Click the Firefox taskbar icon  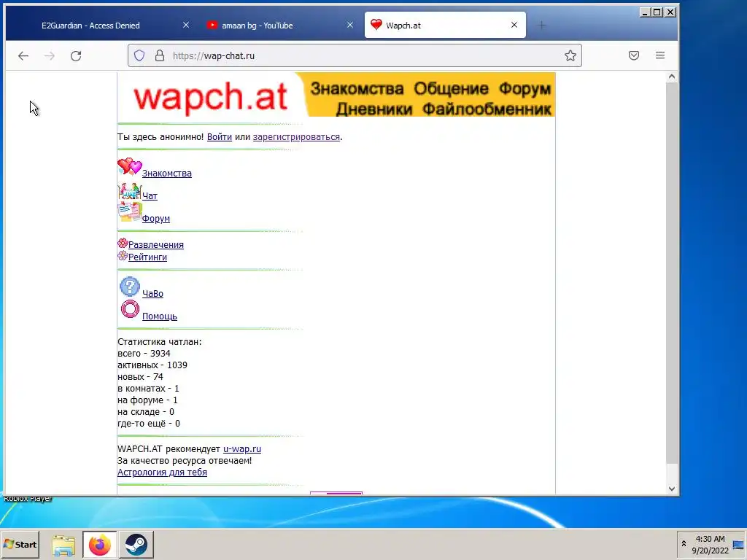99,545
